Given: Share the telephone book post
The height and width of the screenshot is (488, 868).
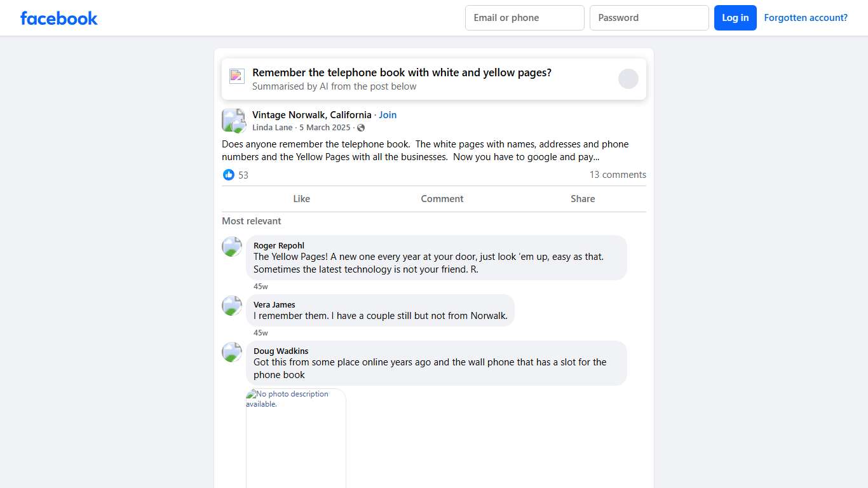Looking at the screenshot, I should point(583,199).
